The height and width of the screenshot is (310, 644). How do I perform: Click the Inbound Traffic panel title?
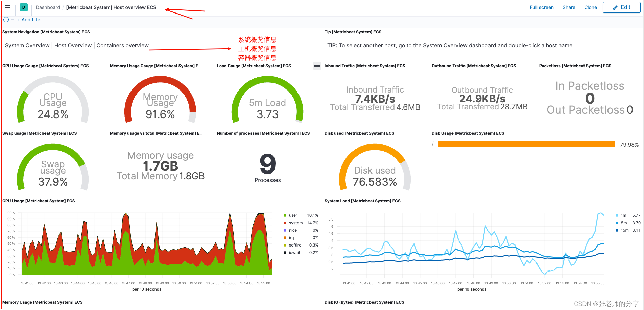[365, 66]
